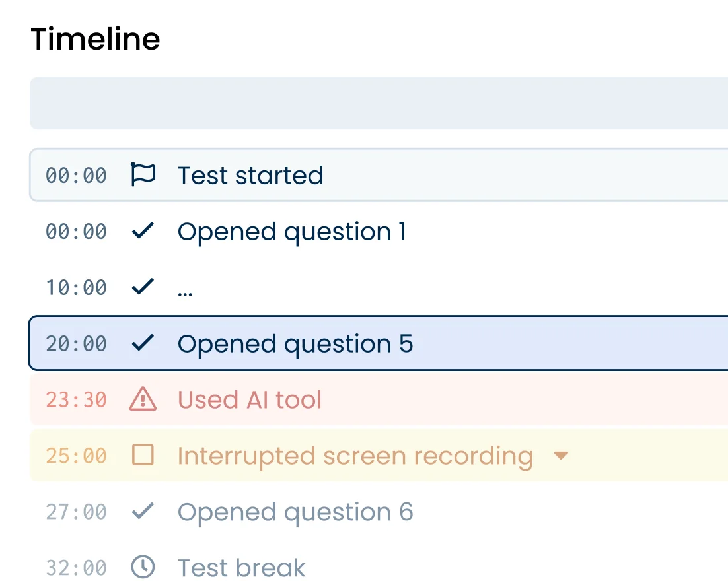The image size is (728, 581).
Task: Click the flag icon beside Test started
Action: pyautogui.click(x=143, y=175)
